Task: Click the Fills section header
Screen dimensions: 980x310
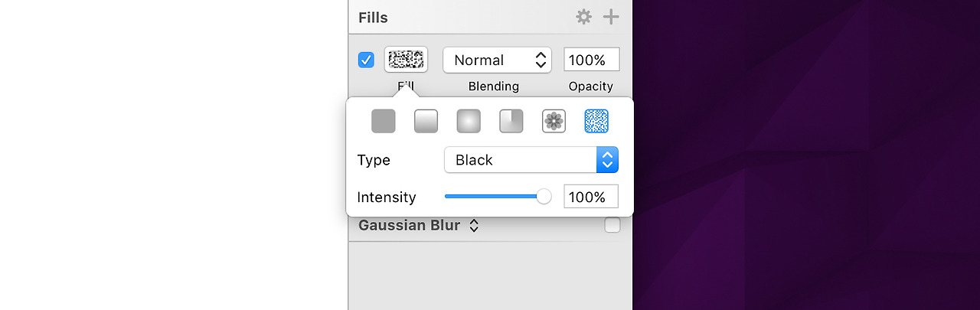Action: coord(374,18)
